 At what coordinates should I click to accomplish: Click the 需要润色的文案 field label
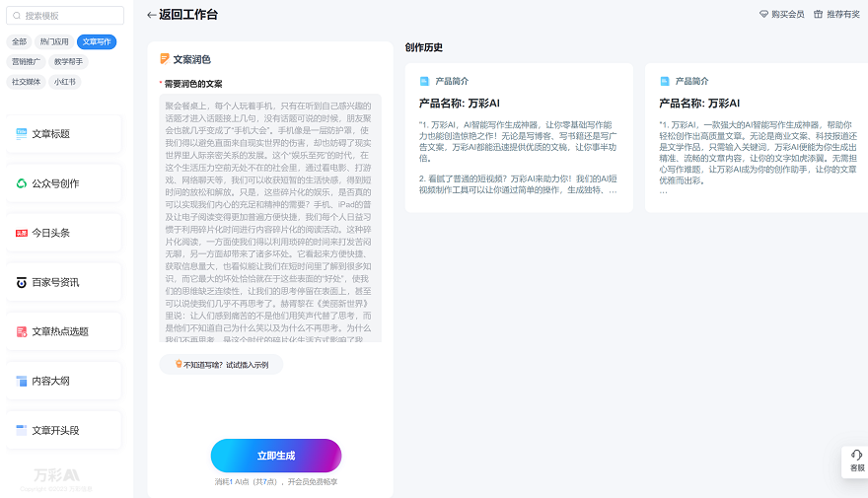click(193, 84)
